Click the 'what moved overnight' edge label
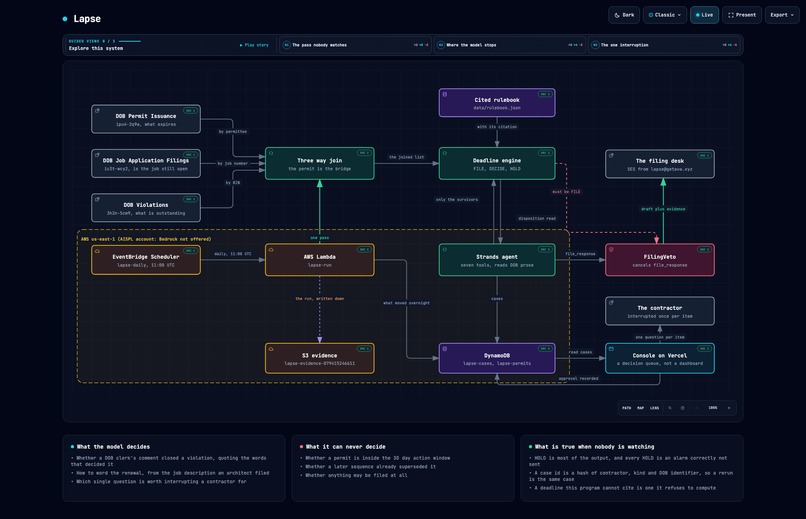 coord(407,303)
